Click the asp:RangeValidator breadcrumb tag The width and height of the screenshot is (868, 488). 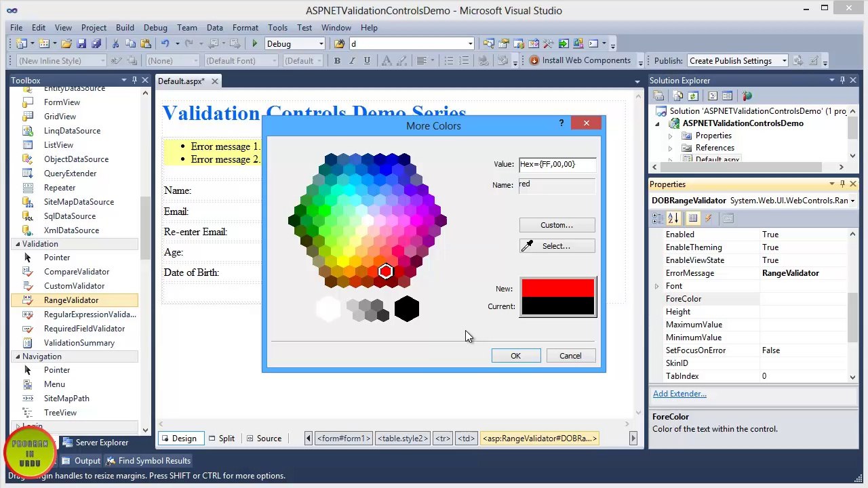coord(540,439)
